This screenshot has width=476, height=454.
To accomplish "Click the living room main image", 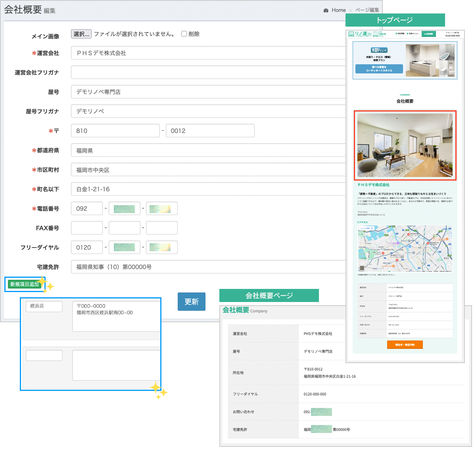I will tap(405, 145).
